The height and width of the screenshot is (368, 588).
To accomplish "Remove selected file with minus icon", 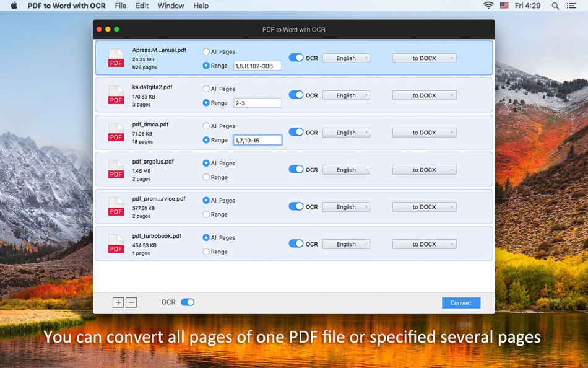I will [131, 303].
